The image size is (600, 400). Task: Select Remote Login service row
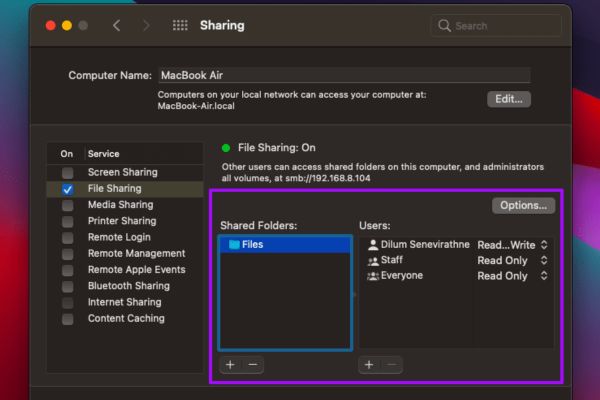[125, 237]
